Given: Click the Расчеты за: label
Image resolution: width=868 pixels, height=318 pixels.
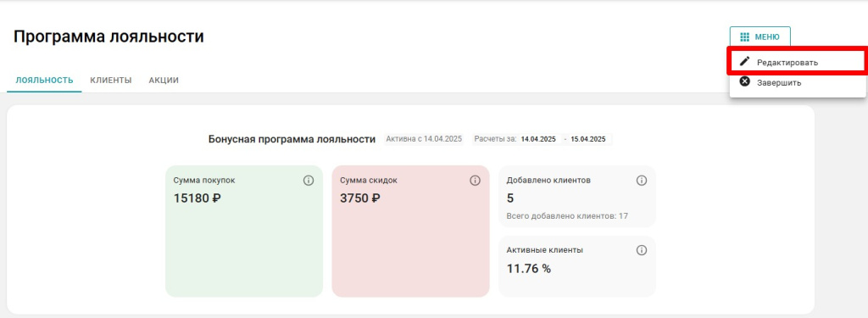Looking at the screenshot, I should 495,139.
